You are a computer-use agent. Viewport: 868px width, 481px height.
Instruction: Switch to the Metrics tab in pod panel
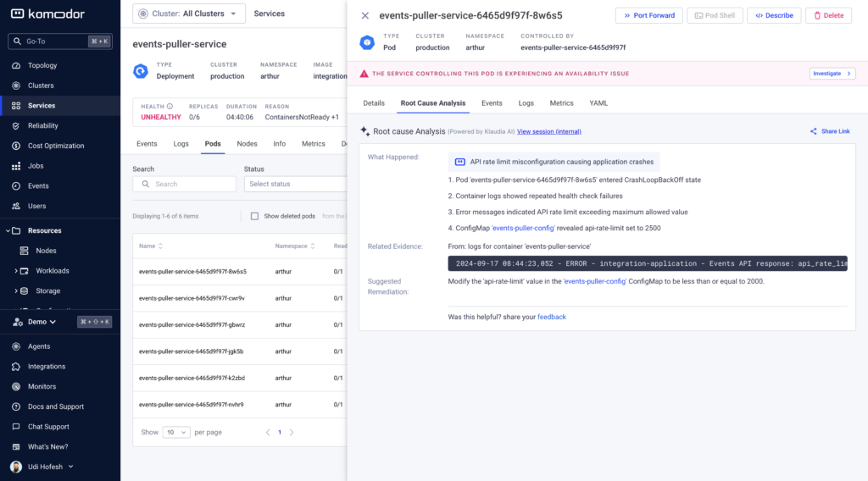point(561,103)
